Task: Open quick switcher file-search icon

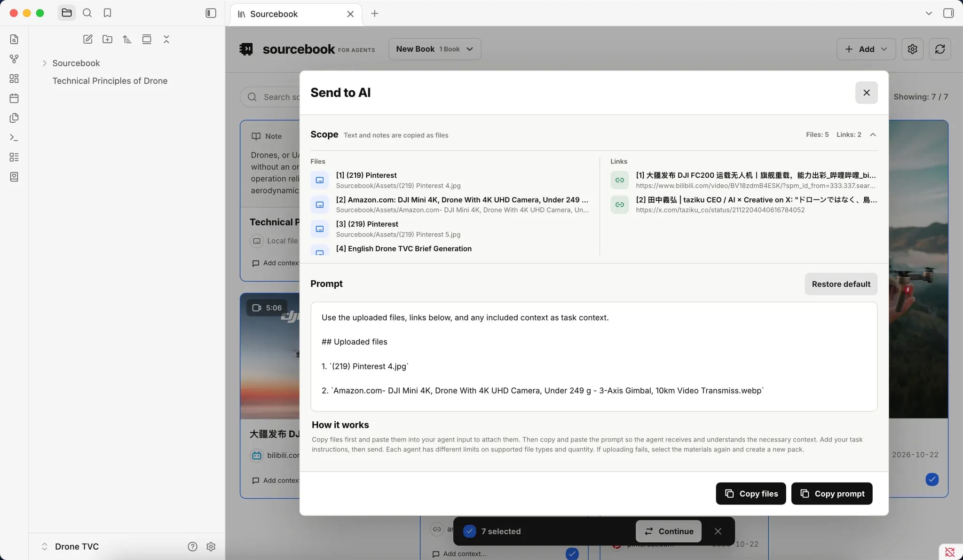Action: coord(14,39)
